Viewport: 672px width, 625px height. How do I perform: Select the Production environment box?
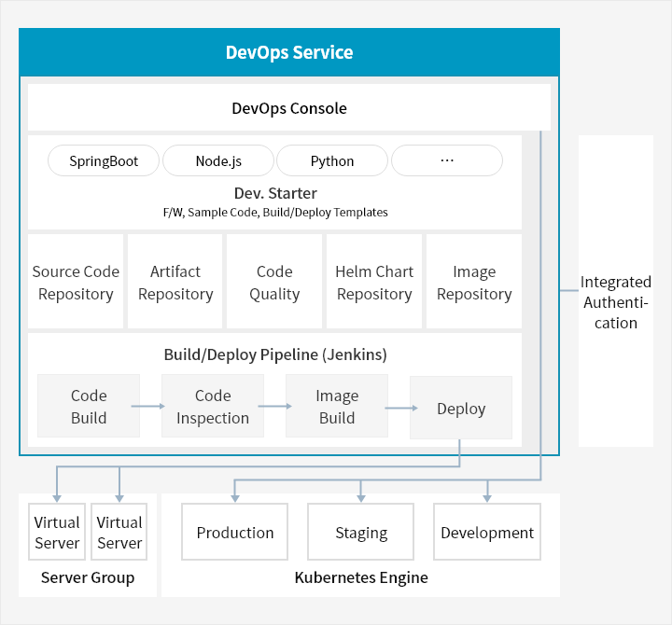(x=235, y=533)
